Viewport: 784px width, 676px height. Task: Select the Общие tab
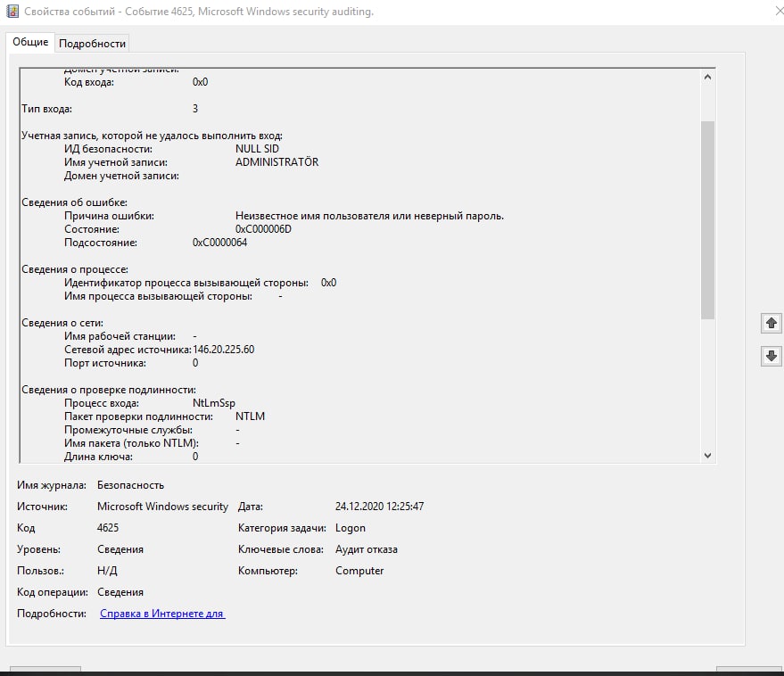pyautogui.click(x=30, y=42)
